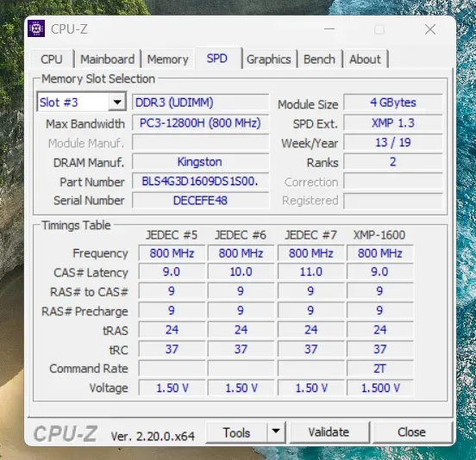Image resolution: width=476 pixels, height=460 pixels.
Task: Open the About tab
Action: click(365, 59)
